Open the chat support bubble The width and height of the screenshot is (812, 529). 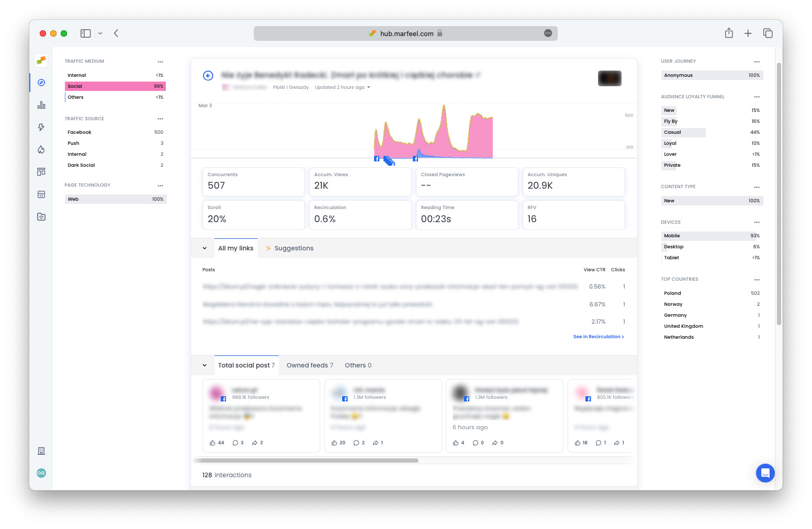765,473
